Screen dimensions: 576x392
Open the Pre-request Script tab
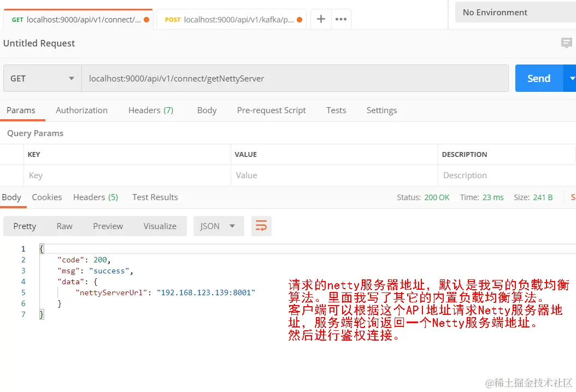pos(271,110)
